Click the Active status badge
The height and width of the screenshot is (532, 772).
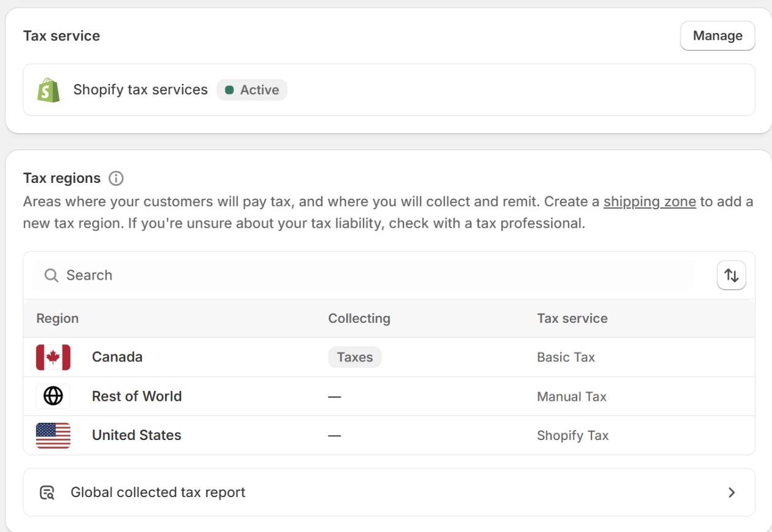coord(252,90)
